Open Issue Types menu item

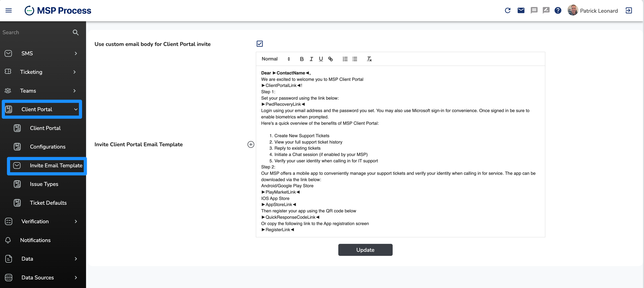44,184
